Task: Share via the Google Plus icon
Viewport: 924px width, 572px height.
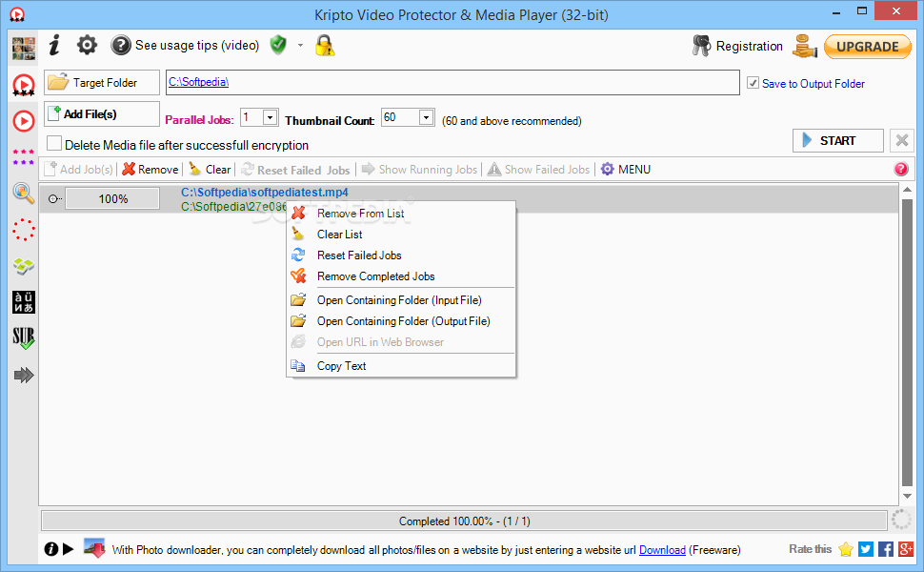Action: [x=906, y=549]
